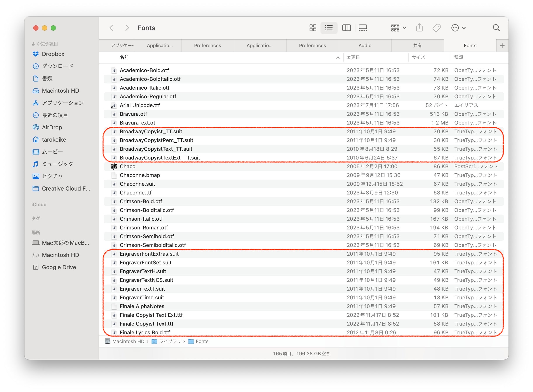Select Arial Unicode.ttf alias
Image resolution: width=533 pixels, height=392 pixels.
[304, 105]
